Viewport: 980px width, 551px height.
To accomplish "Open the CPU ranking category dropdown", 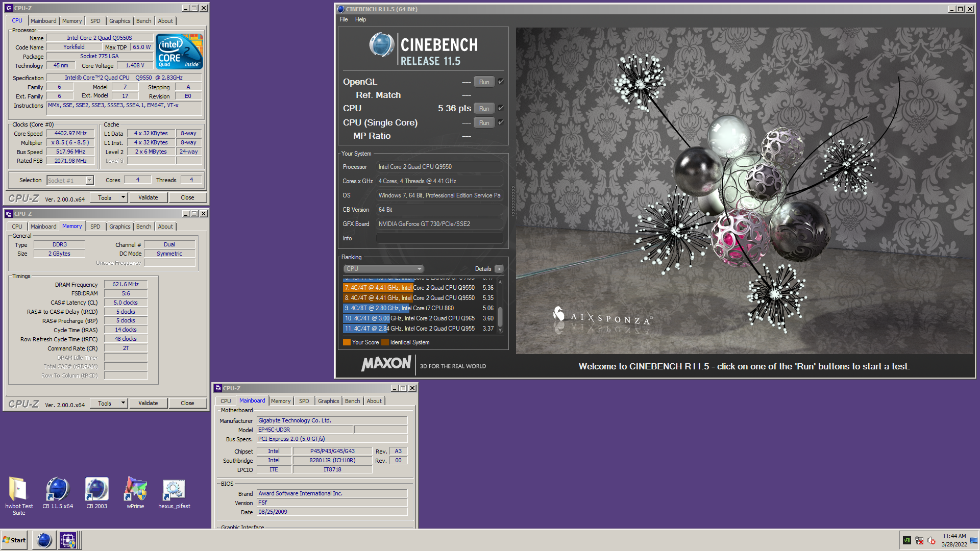I will [383, 269].
